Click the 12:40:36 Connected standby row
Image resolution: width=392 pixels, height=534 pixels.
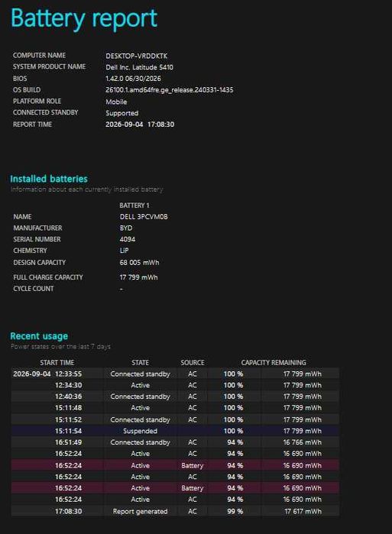pyautogui.click(x=175, y=396)
